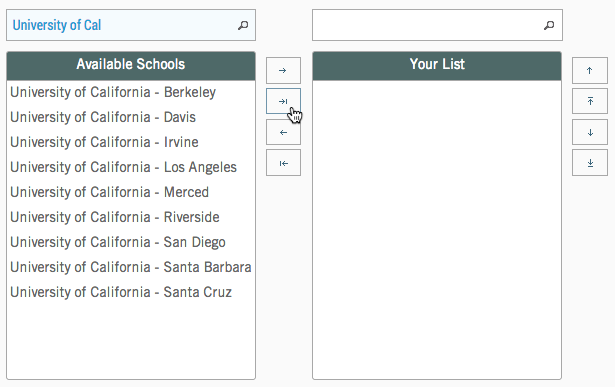Click the move selected left arrow button
Screen dimensions: 615x387
[283, 133]
